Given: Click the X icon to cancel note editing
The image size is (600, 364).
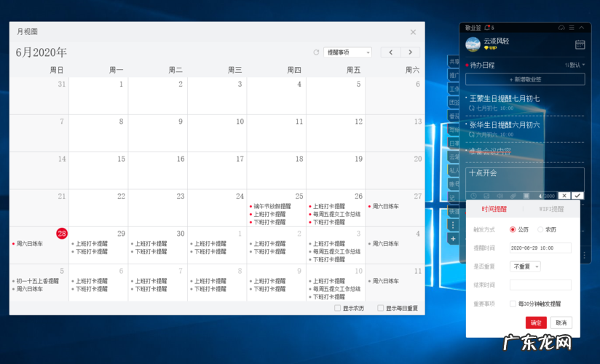Looking at the screenshot, I should point(564,196).
